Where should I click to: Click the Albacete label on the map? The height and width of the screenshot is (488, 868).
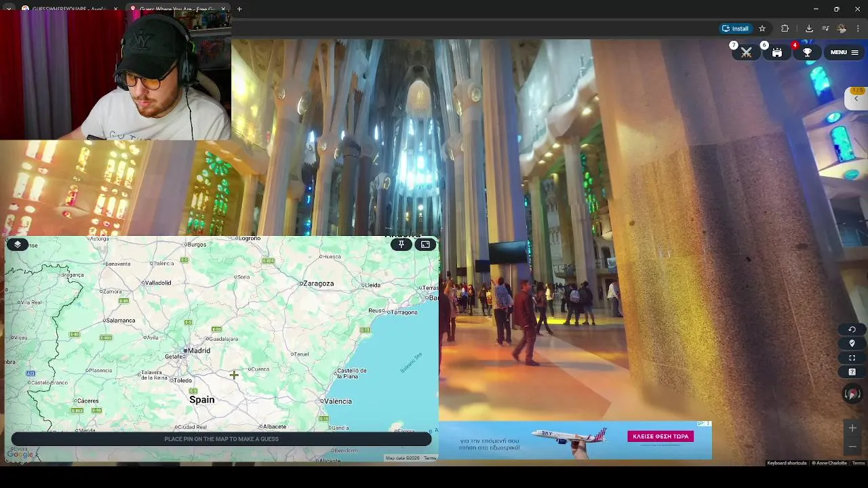(274, 427)
